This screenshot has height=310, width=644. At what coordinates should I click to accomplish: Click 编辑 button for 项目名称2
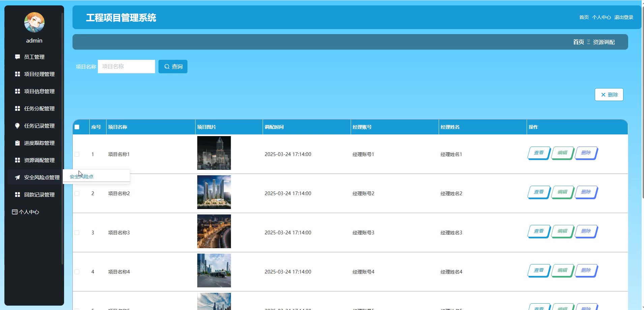click(562, 192)
